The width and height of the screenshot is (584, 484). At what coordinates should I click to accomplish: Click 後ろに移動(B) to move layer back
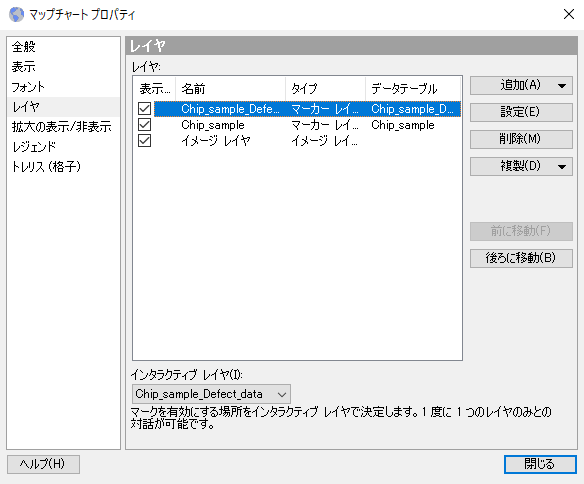pos(521,258)
